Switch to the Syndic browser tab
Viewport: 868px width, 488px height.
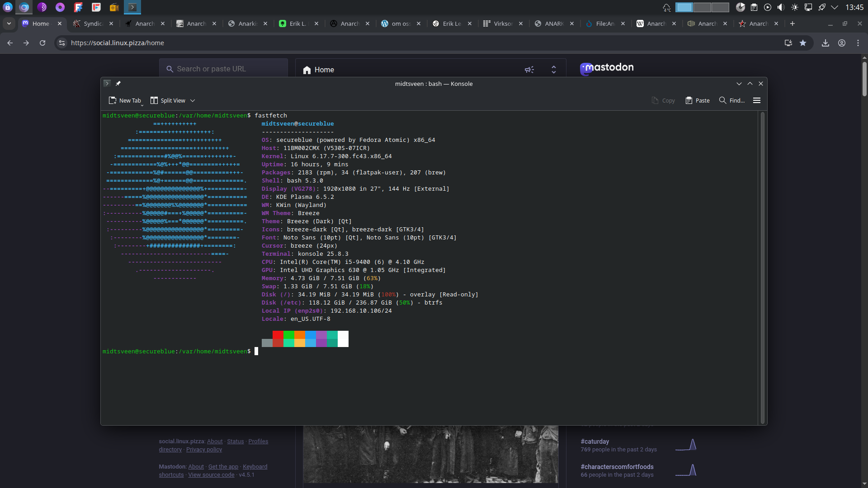pos(93,23)
